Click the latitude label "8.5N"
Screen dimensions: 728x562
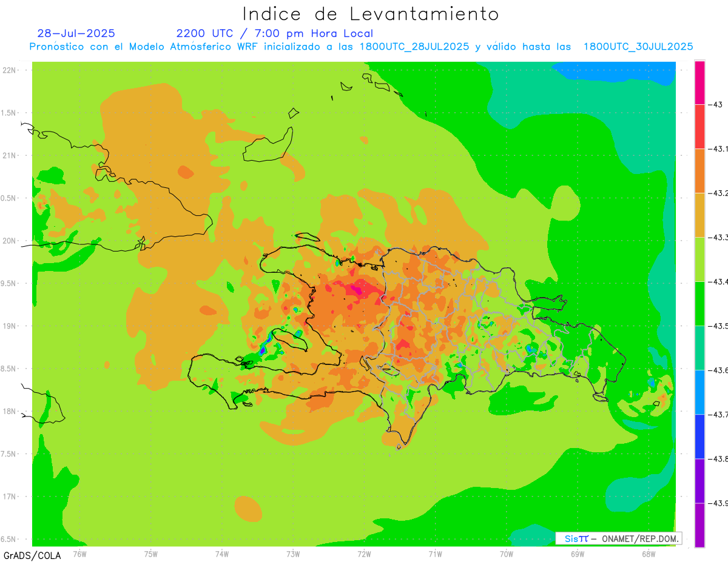(x=8, y=369)
